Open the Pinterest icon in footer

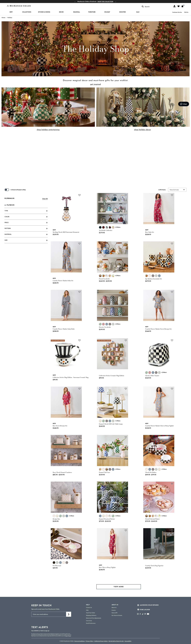[x=145, y=614]
